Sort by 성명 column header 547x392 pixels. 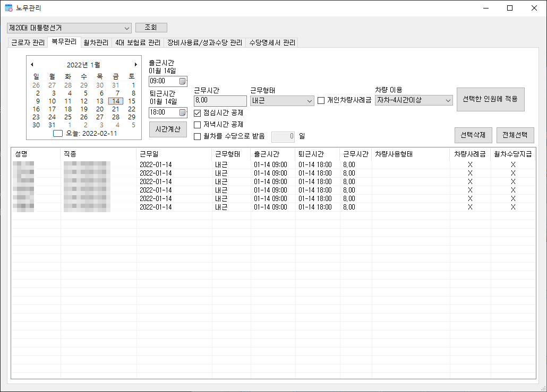coord(36,154)
